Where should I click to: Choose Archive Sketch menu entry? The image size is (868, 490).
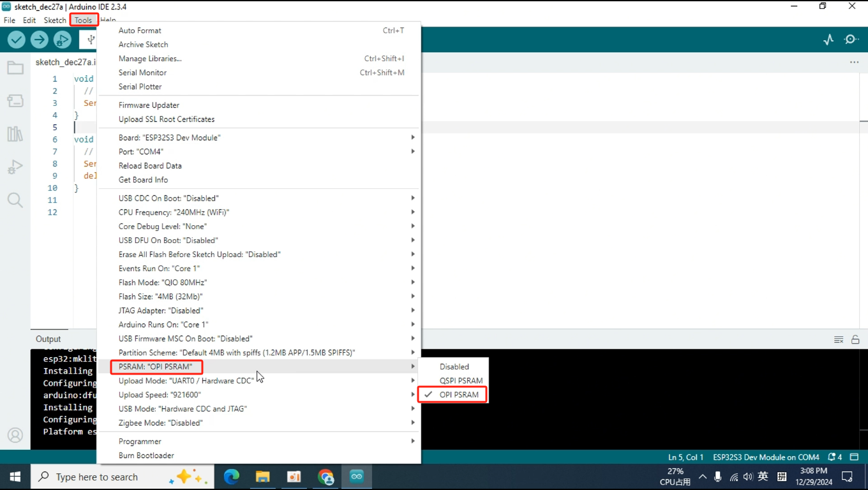[x=258, y=45]
